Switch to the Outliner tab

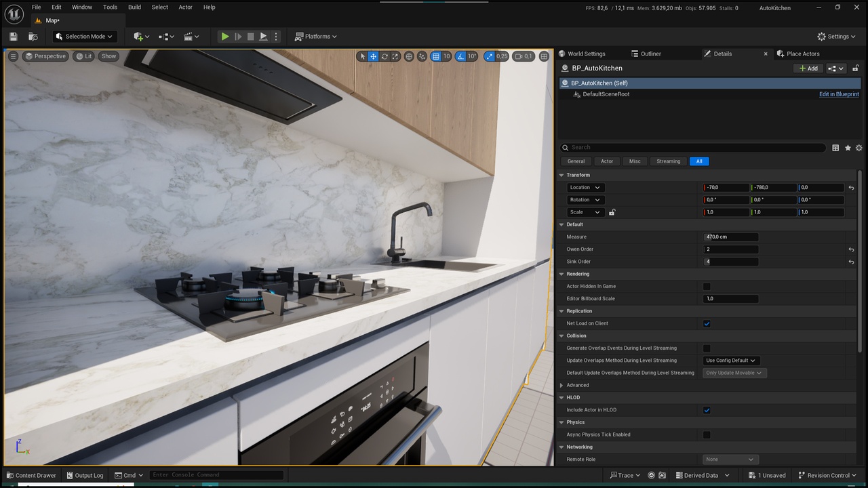(650, 54)
